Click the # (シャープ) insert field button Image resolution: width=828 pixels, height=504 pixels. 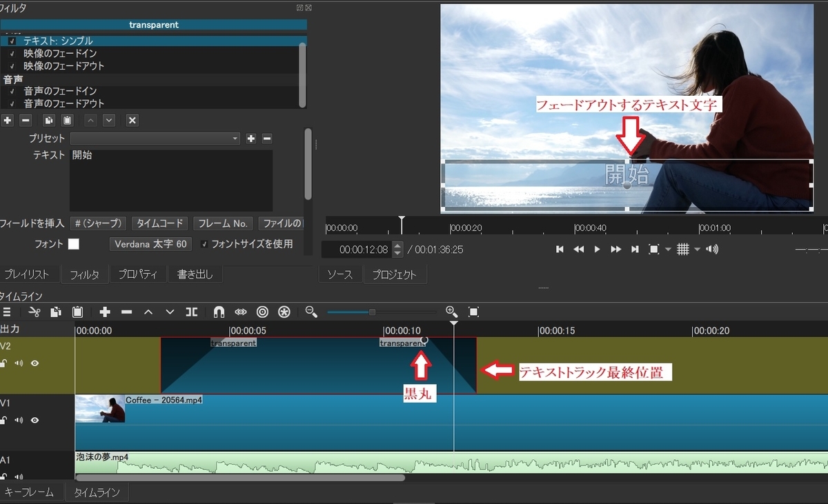point(99,223)
